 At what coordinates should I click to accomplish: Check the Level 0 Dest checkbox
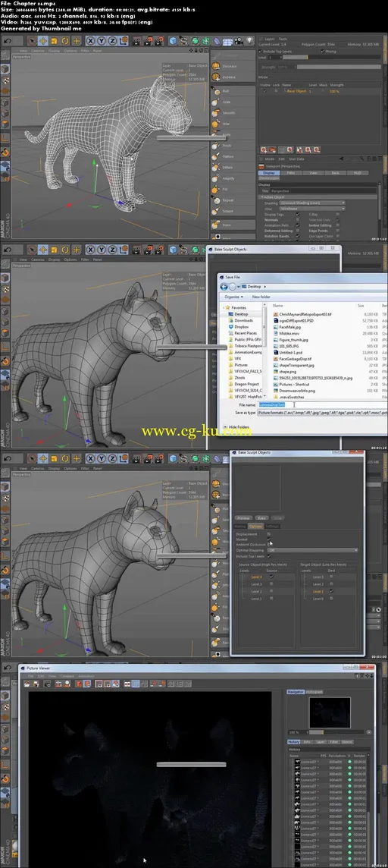(x=331, y=599)
